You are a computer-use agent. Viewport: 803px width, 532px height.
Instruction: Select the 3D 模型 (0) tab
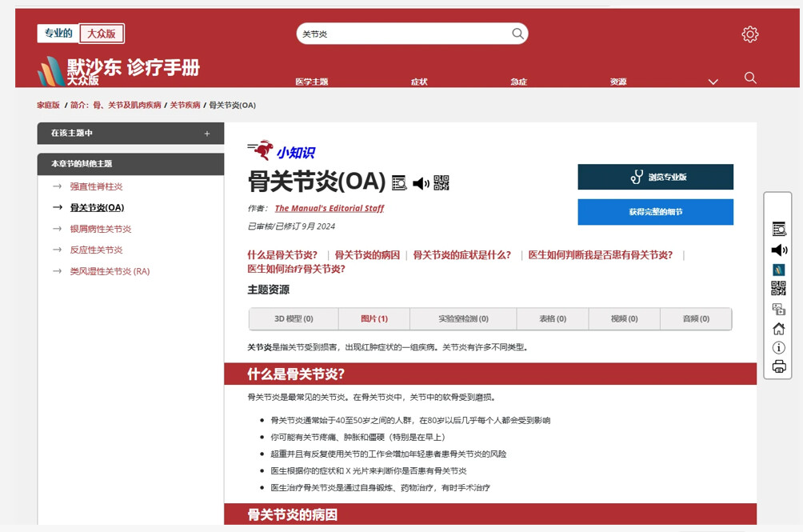click(x=294, y=318)
